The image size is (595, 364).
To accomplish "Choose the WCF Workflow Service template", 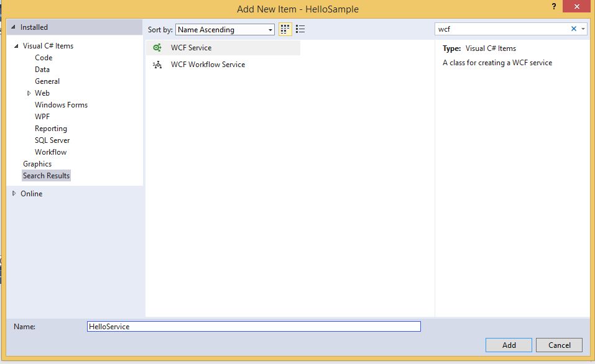I will (x=223, y=65).
